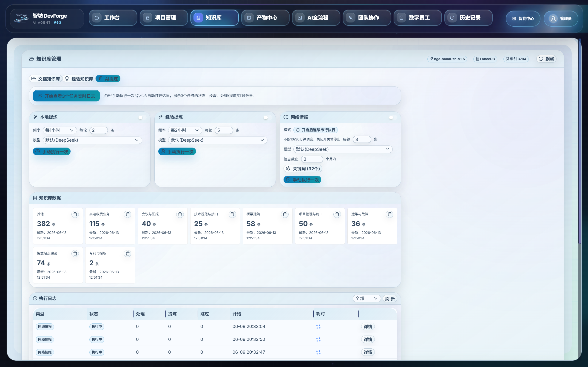Open 详情 for 20:33:04 log row
The image size is (588, 367).
click(x=368, y=326)
